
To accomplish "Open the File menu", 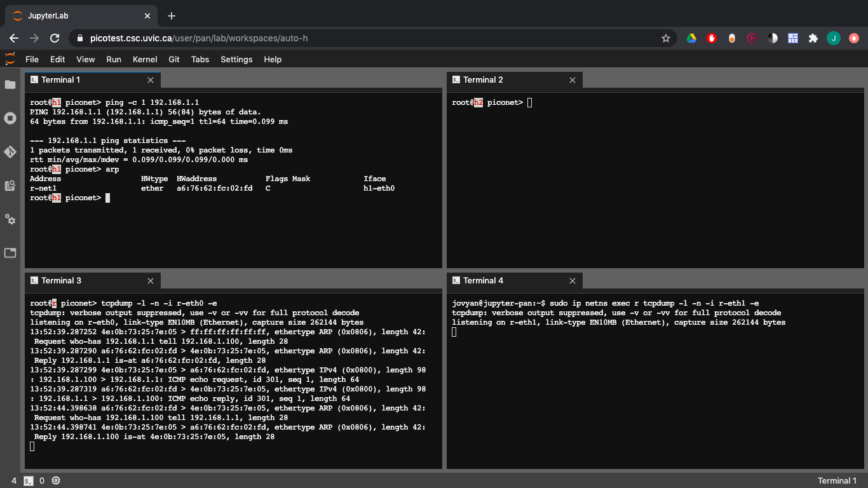I will (32, 59).
